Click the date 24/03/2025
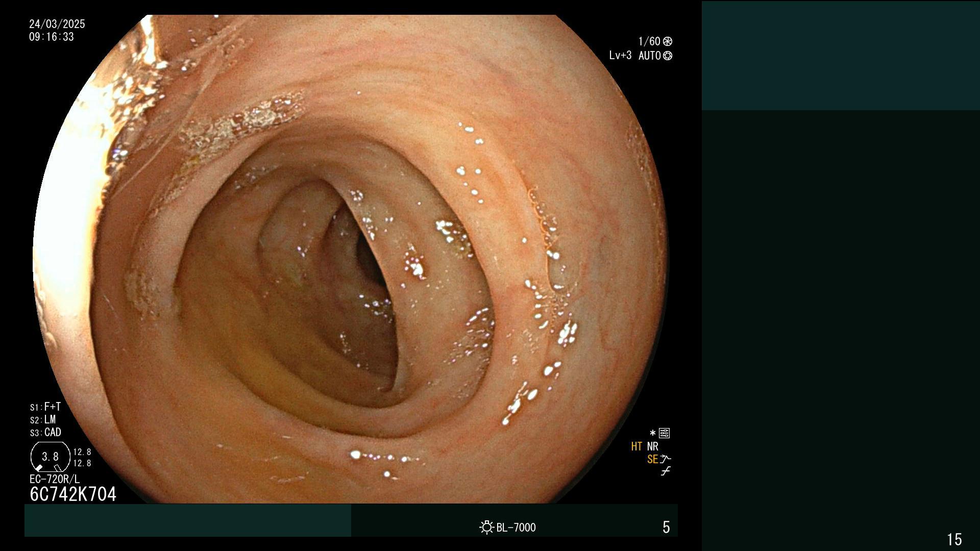This screenshot has height=551, width=980. point(57,24)
